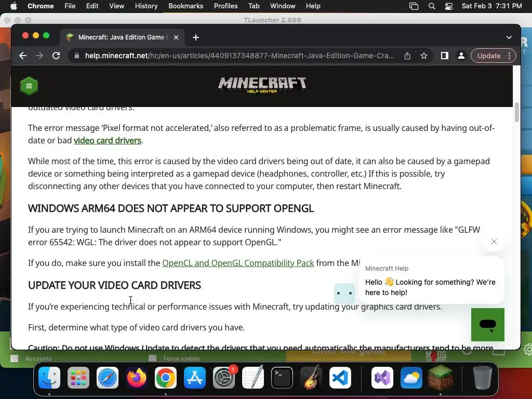Open the Chrome profile icon

click(x=461, y=56)
